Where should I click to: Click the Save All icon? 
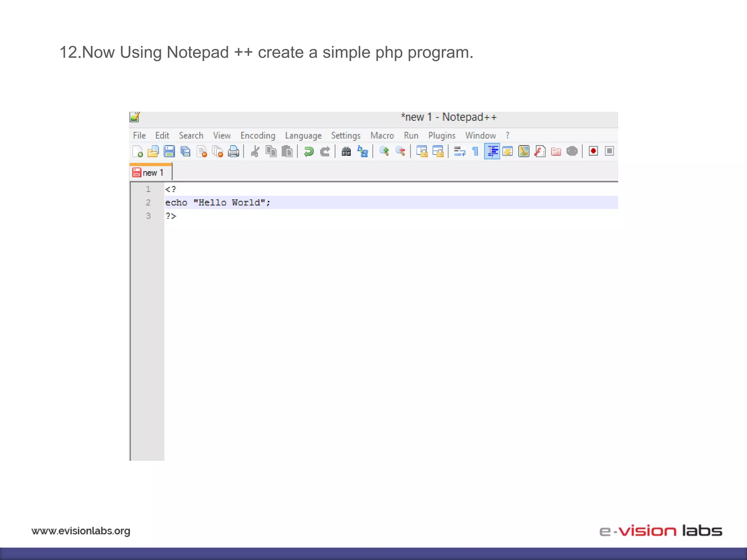pyautogui.click(x=185, y=151)
